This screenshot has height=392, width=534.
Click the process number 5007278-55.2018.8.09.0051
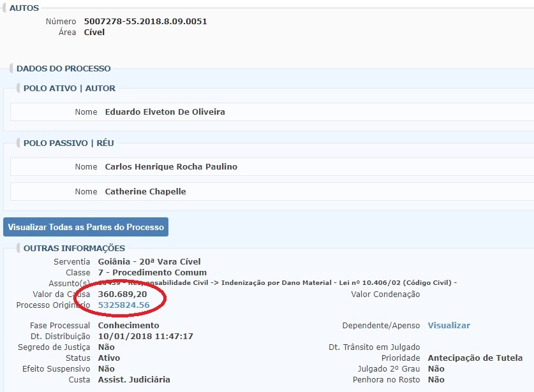[145, 22]
